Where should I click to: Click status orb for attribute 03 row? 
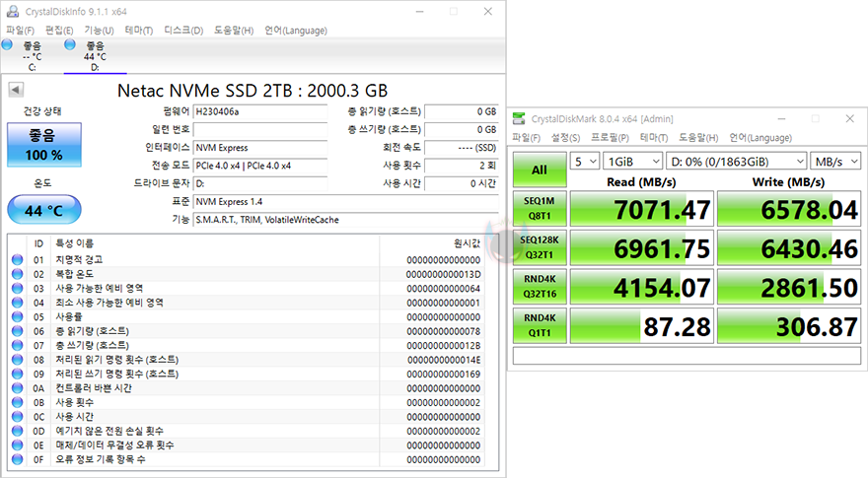click(17, 288)
